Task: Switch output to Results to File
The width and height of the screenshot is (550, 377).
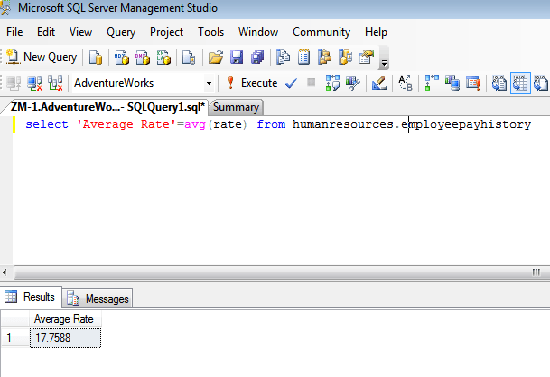Action: [x=541, y=83]
